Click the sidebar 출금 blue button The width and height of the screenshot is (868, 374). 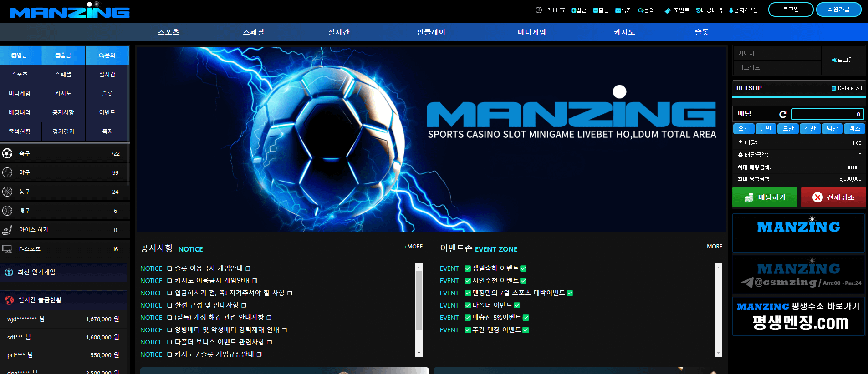[63, 55]
